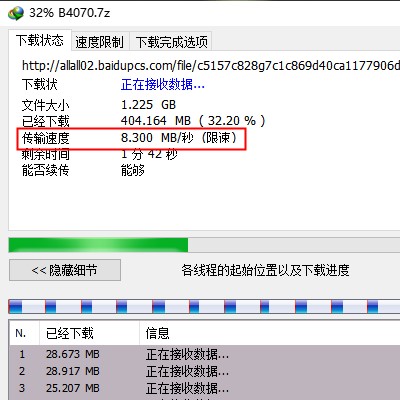Select thread row 2 with 28.917 MB
Viewport: 400px width, 400px height.
(204, 371)
